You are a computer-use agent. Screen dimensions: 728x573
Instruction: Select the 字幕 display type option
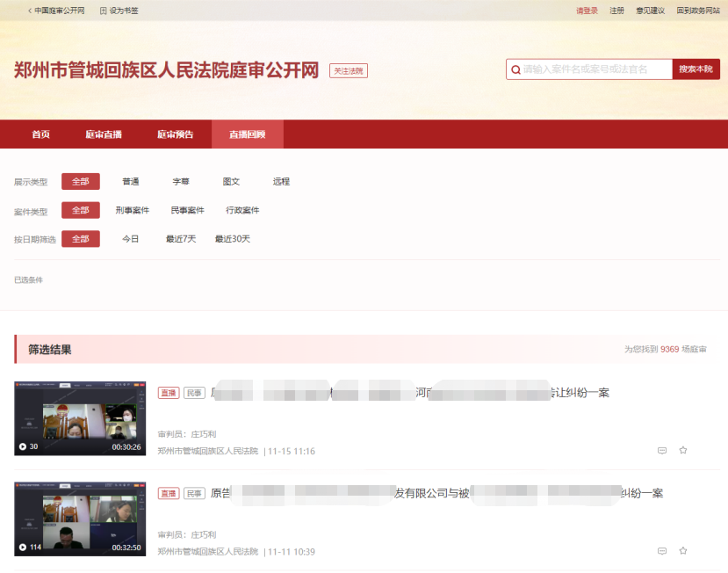(x=181, y=181)
